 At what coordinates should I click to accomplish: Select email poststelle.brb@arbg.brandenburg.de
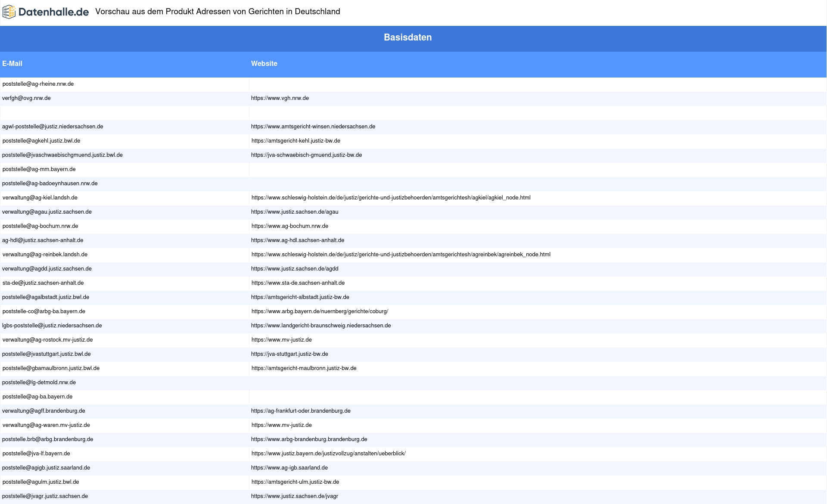tap(48, 439)
